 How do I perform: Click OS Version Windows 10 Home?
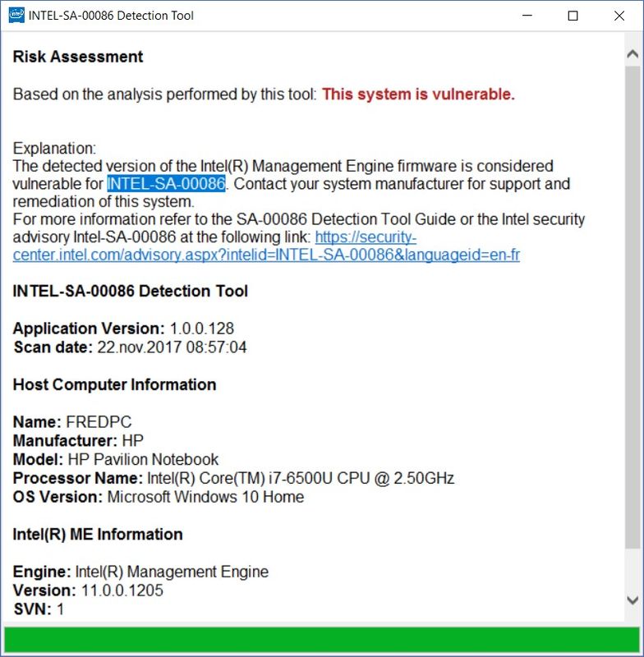pyautogui.click(x=159, y=497)
